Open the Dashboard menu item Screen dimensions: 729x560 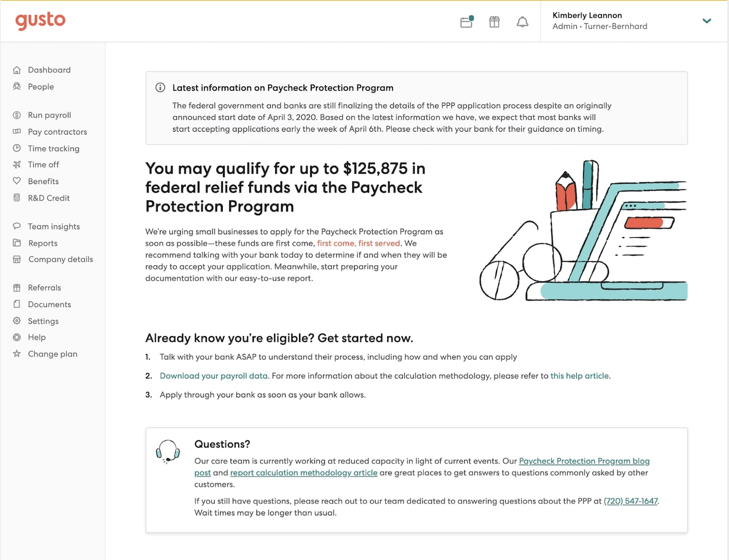(49, 70)
